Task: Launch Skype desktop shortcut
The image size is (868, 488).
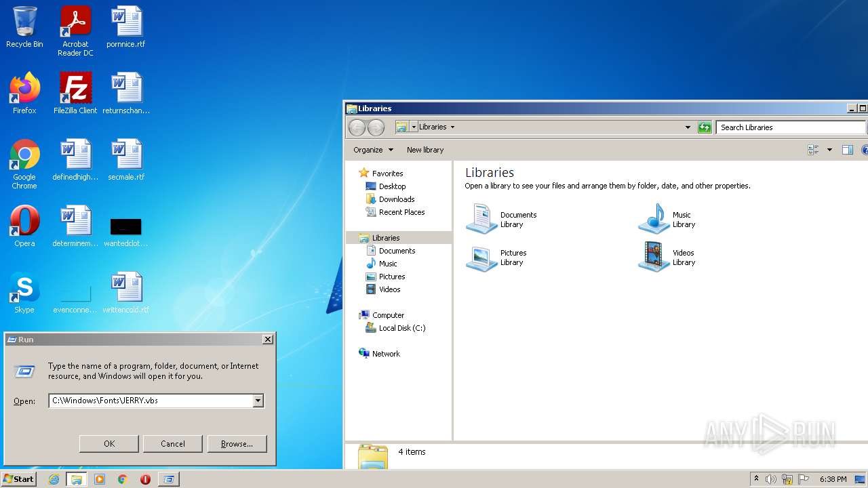Action: 24,293
